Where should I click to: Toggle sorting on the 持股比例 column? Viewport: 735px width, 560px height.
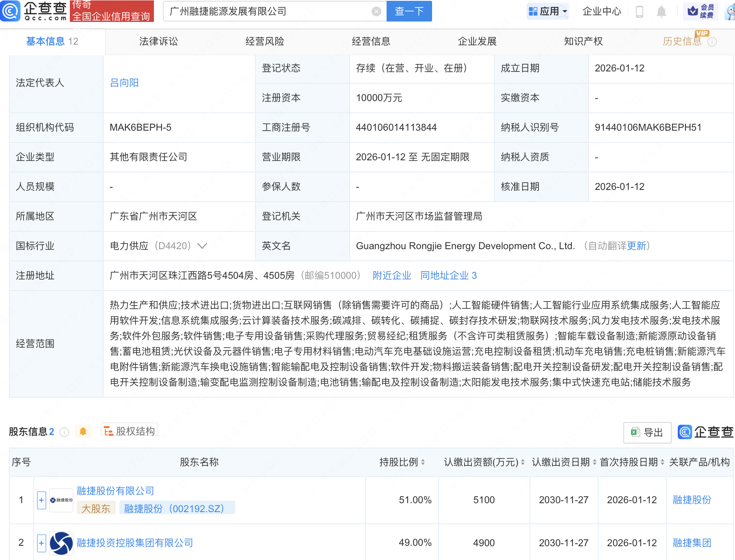(423, 462)
